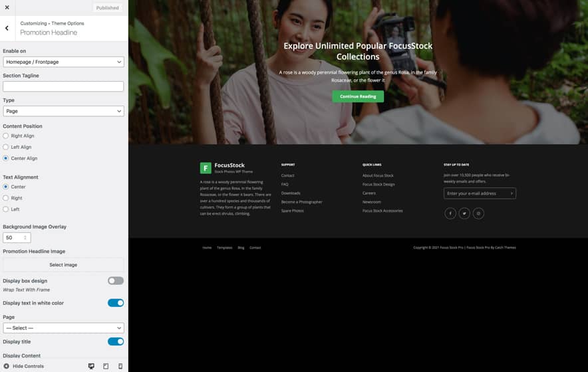Click Contact in bottom footer menu
588x372 pixels.
point(255,248)
